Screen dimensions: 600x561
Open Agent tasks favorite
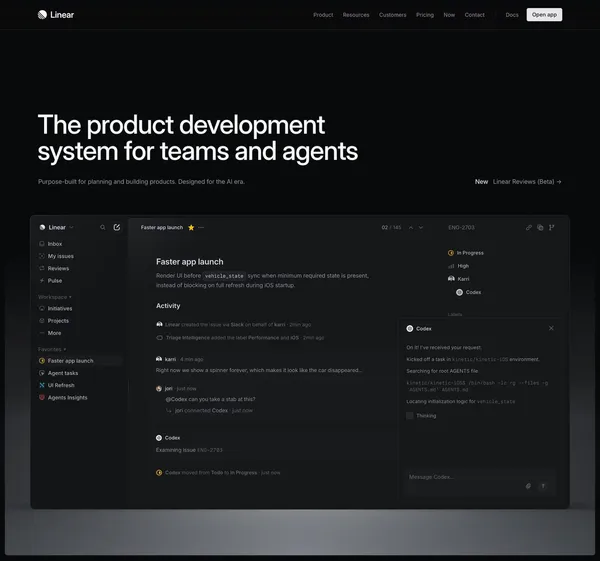[59, 373]
